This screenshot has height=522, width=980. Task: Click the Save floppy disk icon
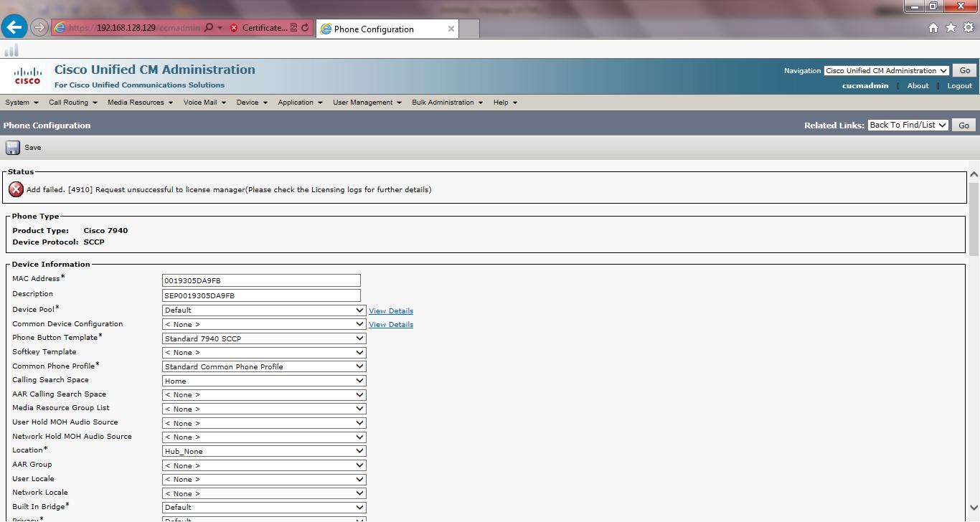tap(13, 148)
